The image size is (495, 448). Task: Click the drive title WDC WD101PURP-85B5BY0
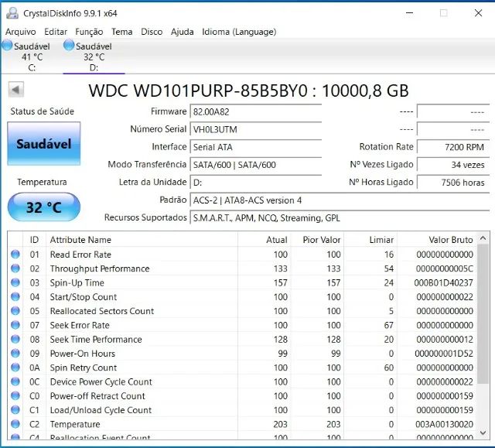198,91
